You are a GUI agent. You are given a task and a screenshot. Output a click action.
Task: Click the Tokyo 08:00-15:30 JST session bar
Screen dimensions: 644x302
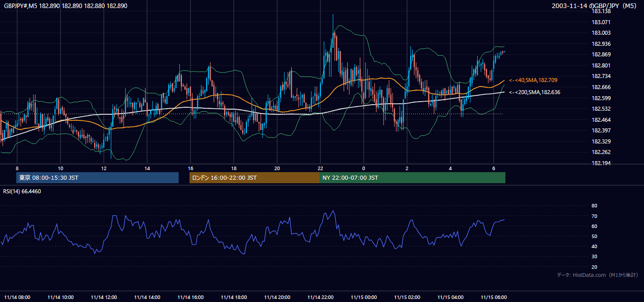pos(97,178)
